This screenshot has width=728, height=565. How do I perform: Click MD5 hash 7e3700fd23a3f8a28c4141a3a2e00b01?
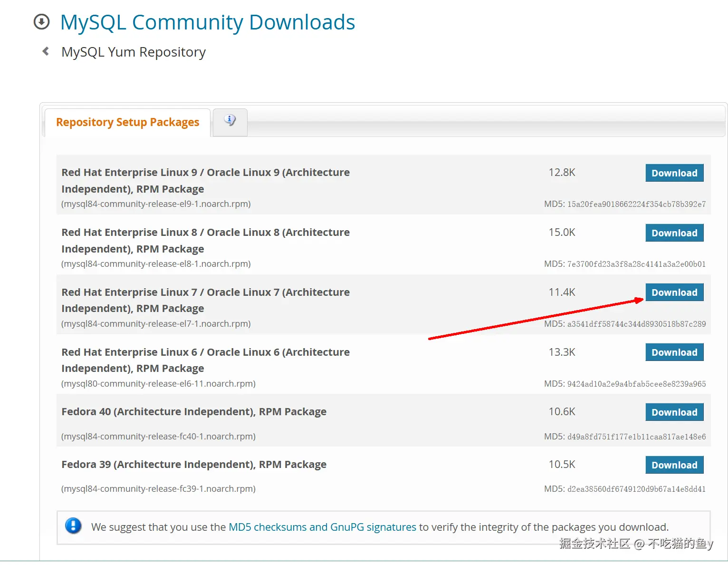coord(636,264)
